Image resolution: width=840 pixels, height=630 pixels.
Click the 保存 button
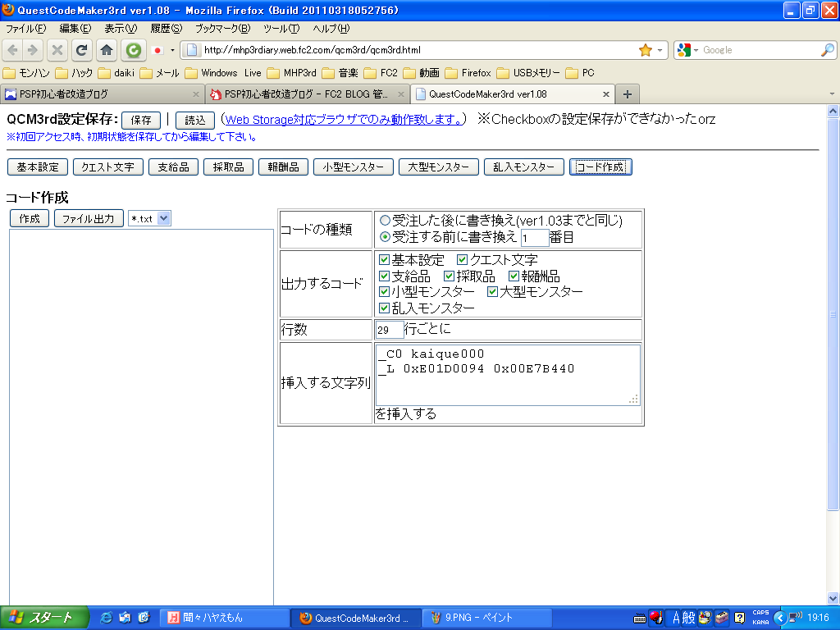[x=141, y=120]
